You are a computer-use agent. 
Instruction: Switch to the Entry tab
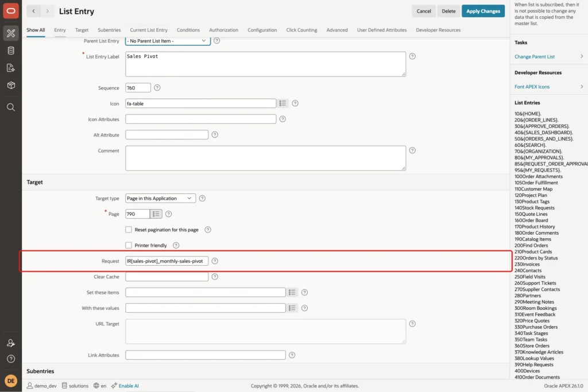60,30
